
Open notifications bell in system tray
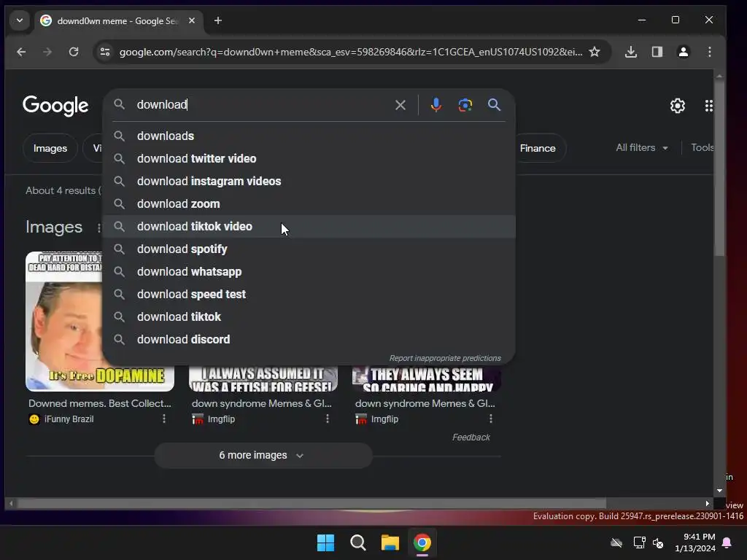coord(727,542)
